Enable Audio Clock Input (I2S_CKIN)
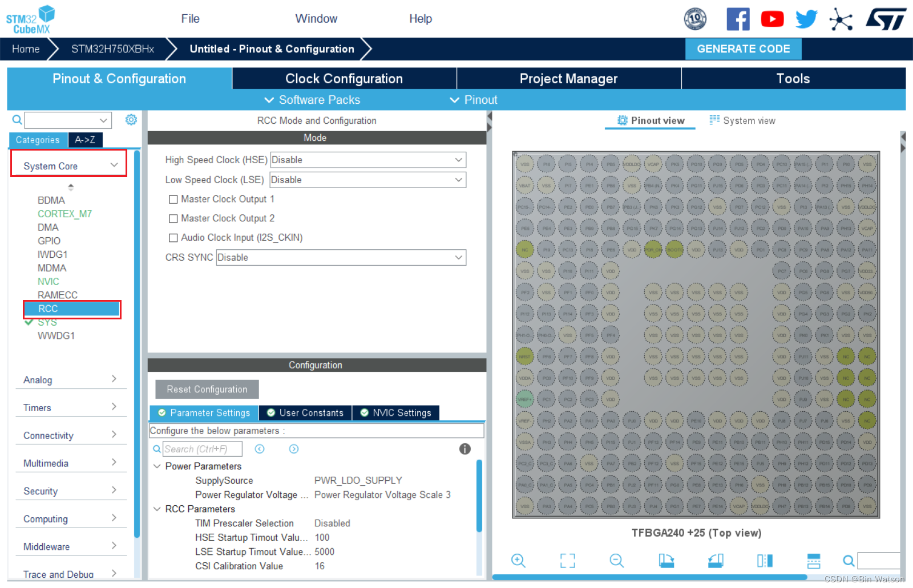913x588 pixels. 173,238
